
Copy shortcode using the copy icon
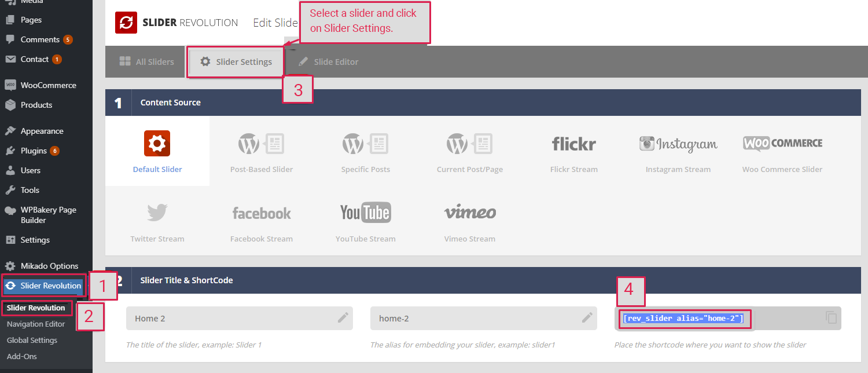831,317
